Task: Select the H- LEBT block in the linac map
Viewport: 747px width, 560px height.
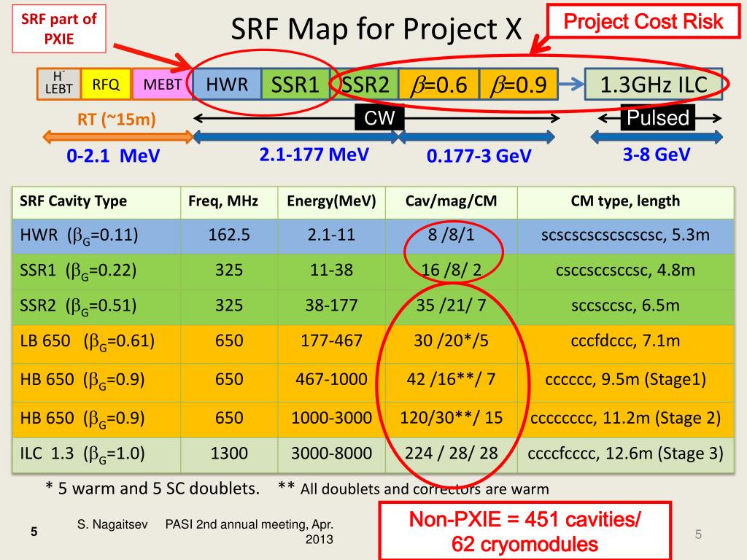Action: [59, 84]
